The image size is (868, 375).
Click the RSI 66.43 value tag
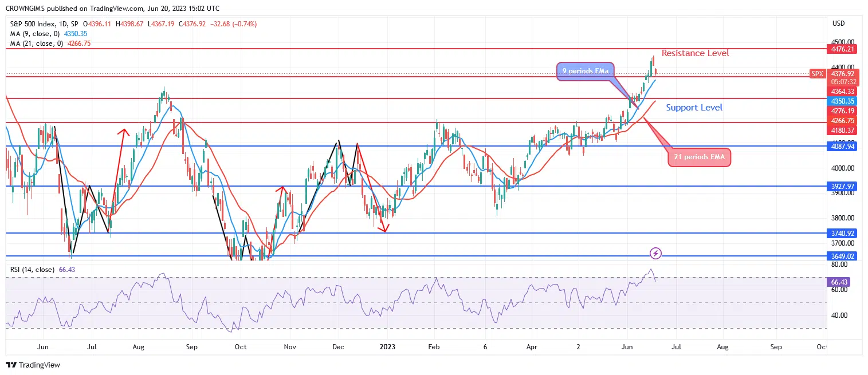coord(838,282)
